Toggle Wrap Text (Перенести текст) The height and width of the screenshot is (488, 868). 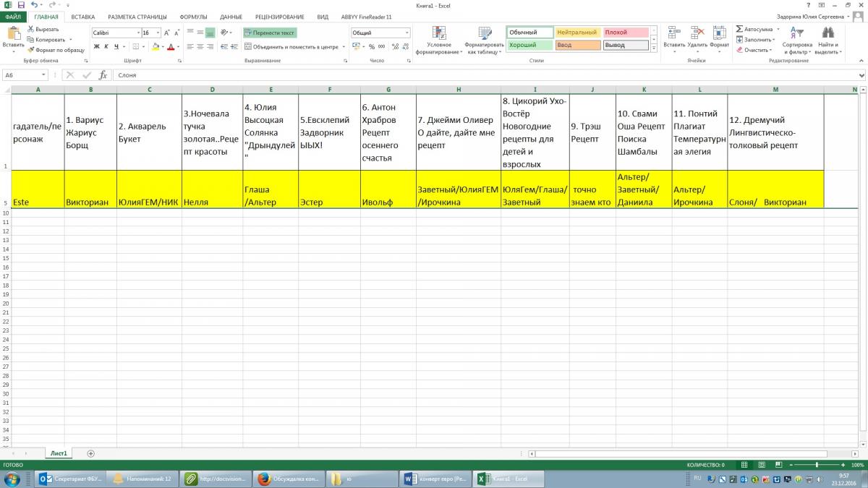pos(269,33)
